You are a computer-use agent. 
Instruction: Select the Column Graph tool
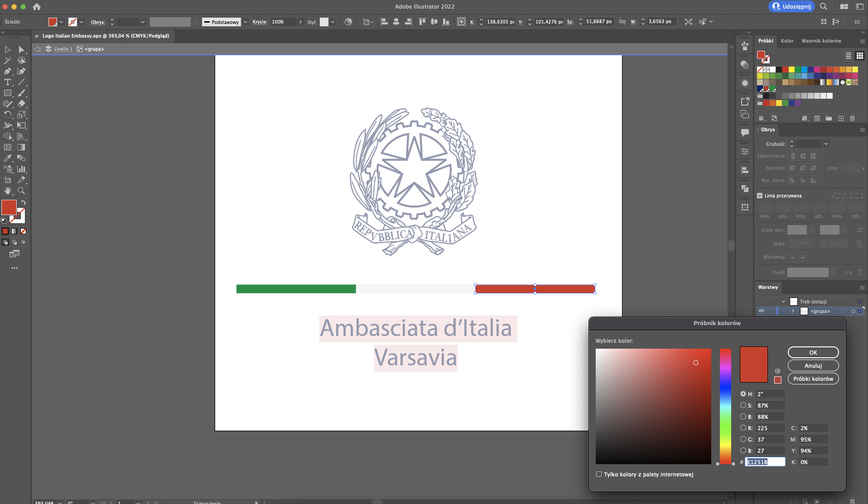tap(21, 169)
